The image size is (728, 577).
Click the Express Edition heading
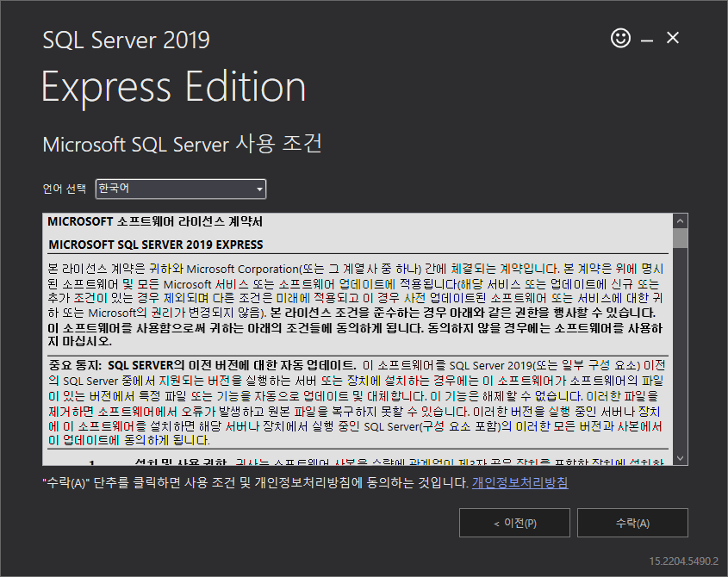point(174,87)
